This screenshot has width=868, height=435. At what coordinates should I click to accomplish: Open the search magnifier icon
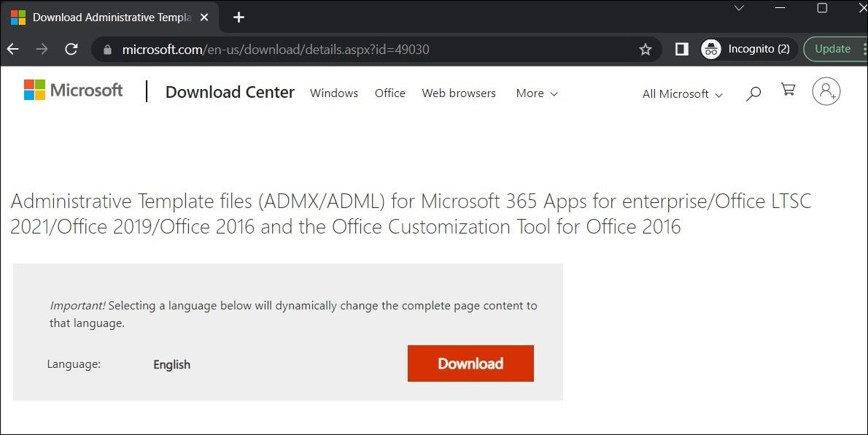753,93
